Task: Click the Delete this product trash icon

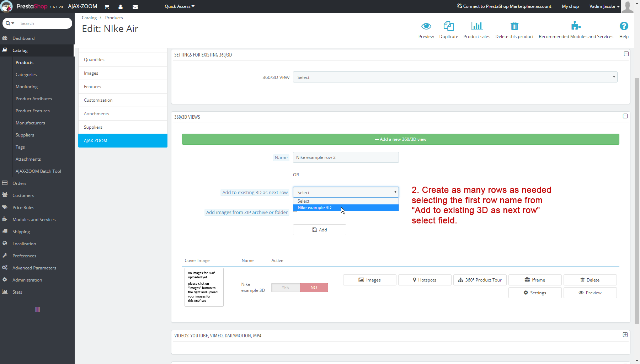Action: (x=514, y=26)
